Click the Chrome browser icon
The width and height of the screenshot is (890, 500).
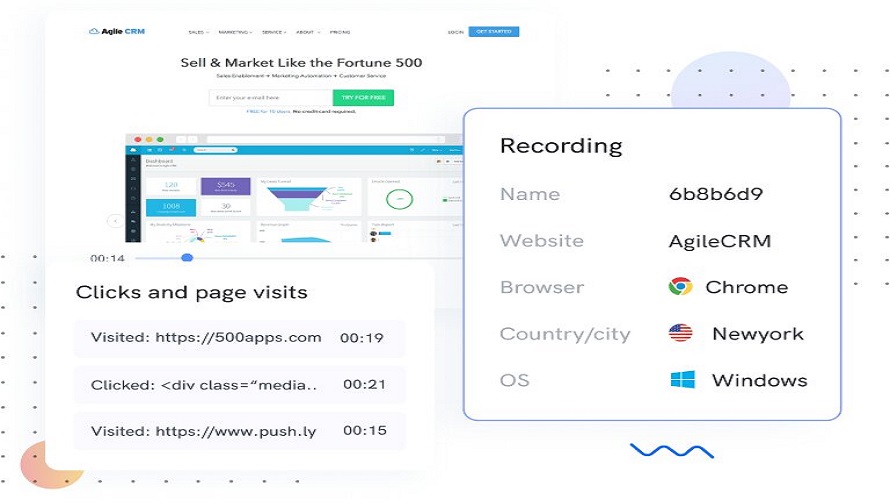(681, 287)
